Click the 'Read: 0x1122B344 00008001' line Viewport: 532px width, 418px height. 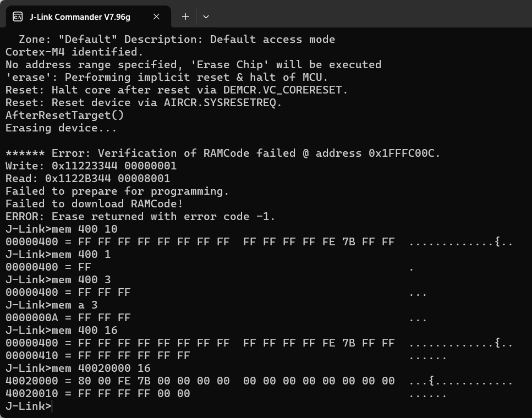pos(87,178)
